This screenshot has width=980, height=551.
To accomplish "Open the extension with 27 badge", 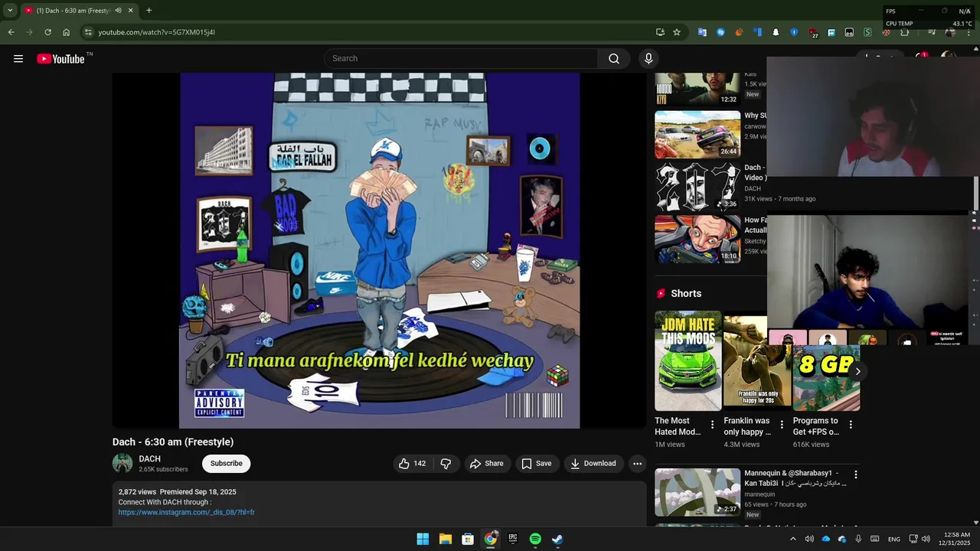I will pyautogui.click(x=812, y=33).
